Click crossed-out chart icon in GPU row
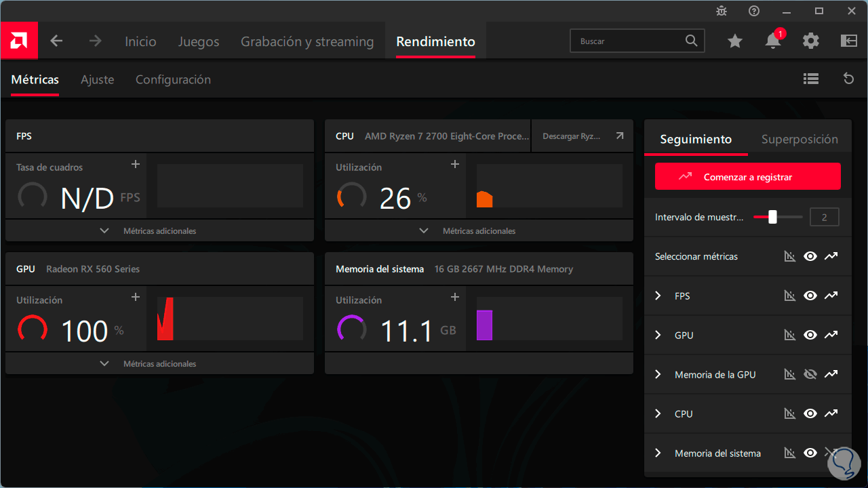 pos(789,335)
